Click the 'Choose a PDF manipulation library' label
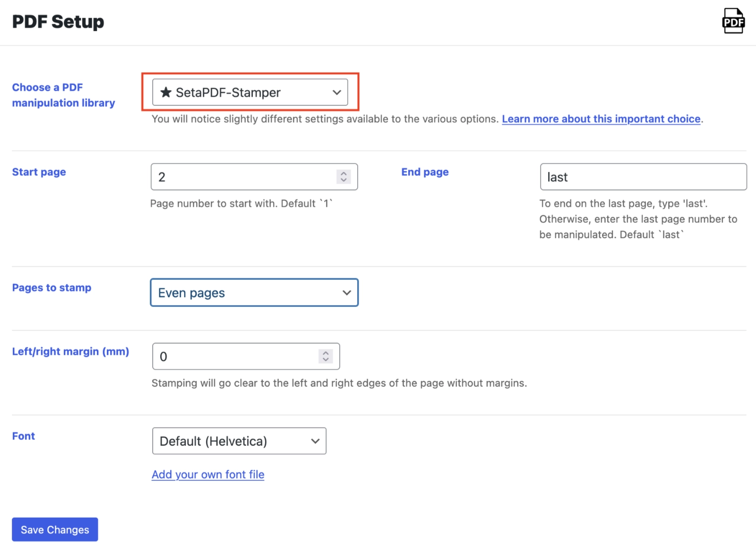This screenshot has width=756, height=547. point(63,95)
